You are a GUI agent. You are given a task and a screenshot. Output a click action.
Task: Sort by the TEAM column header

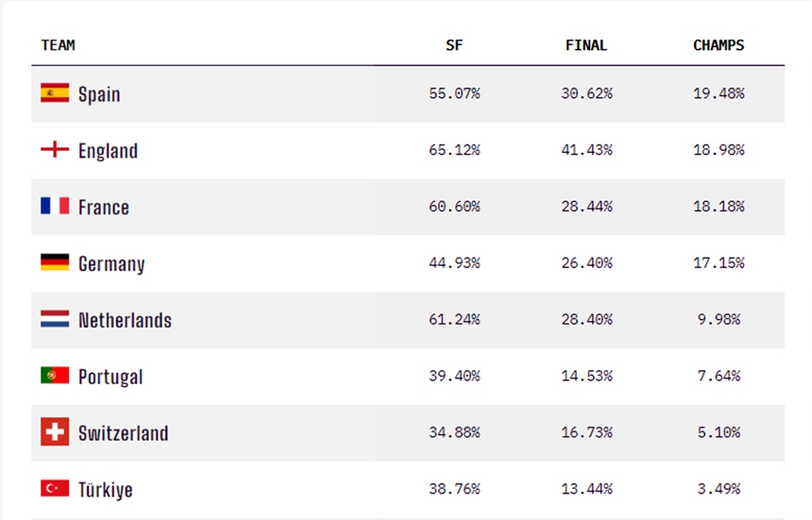tap(59, 45)
